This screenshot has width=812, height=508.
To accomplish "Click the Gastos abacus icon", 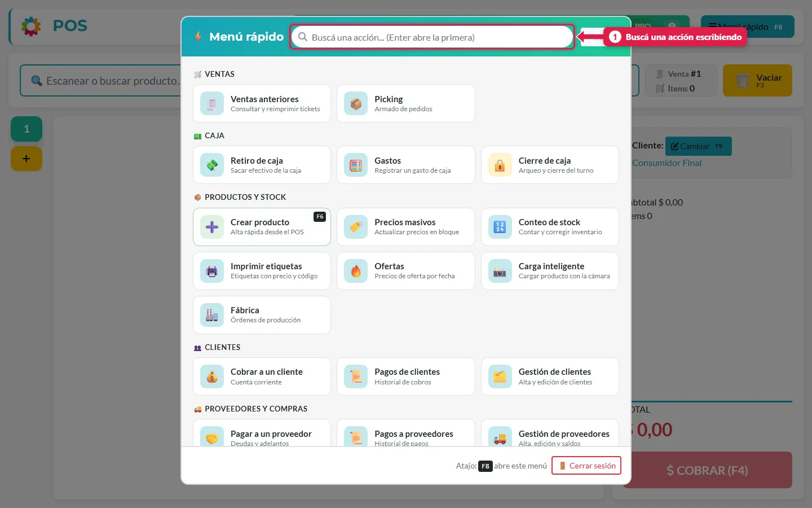I will pos(356,165).
